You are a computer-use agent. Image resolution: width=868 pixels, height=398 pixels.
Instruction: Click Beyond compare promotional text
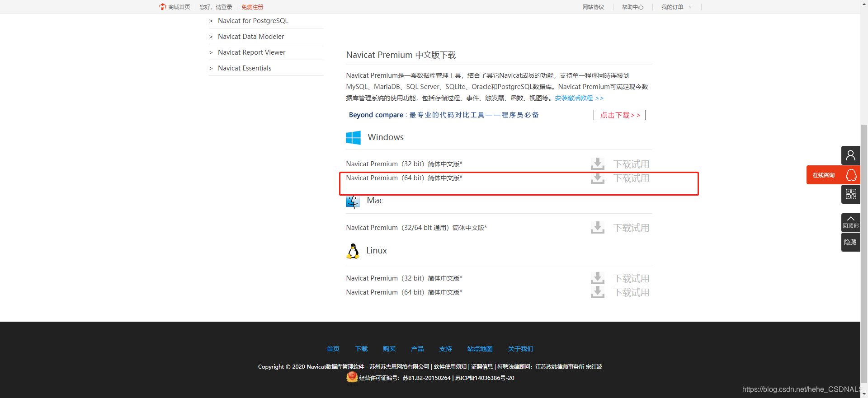(443, 115)
